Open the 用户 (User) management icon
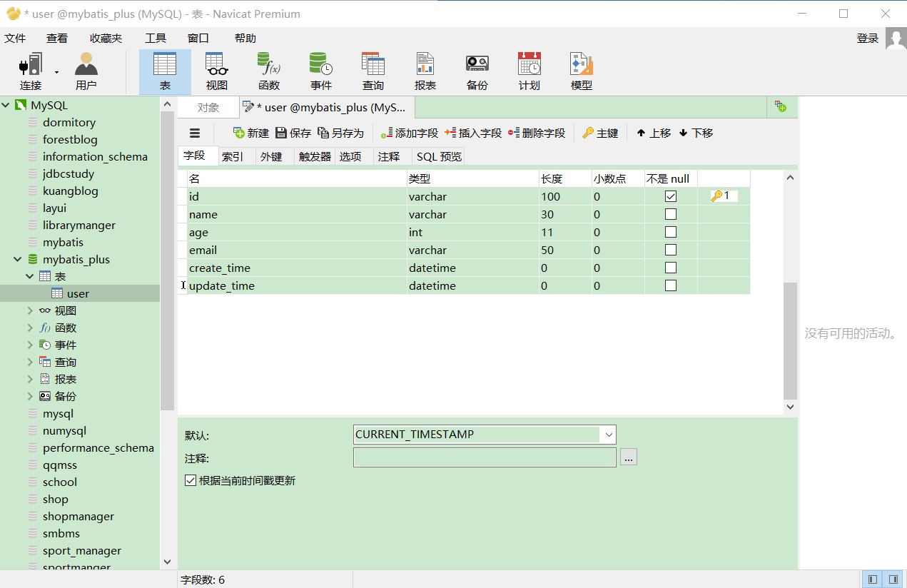This screenshot has height=588, width=907. [86, 69]
